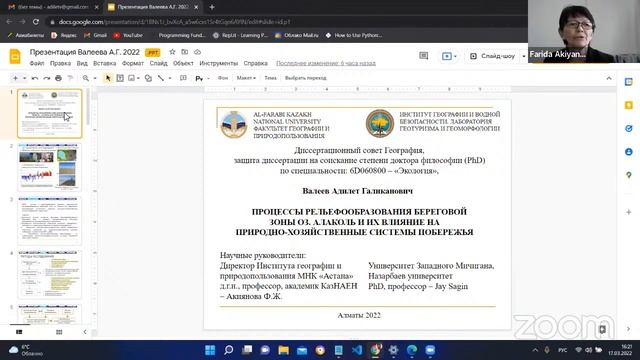Collapse the toolbar with the chevron arrow

pos(609,78)
